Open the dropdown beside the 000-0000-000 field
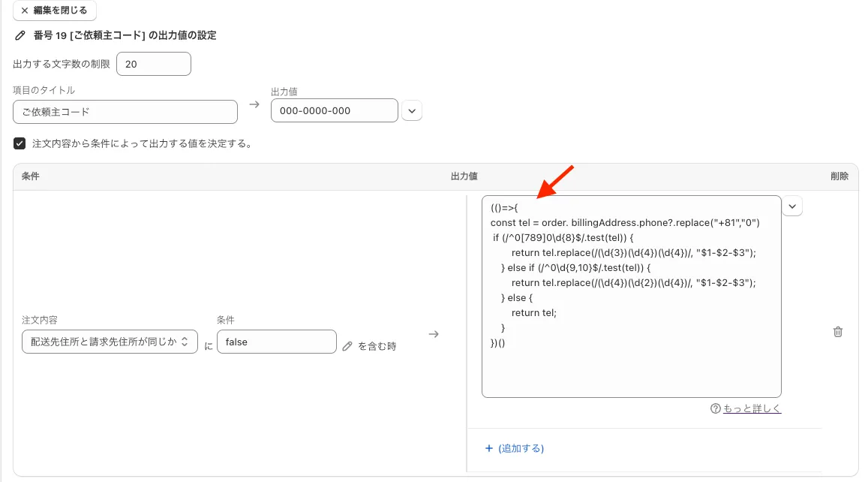Viewport: 868px width, 482px height. tap(412, 111)
